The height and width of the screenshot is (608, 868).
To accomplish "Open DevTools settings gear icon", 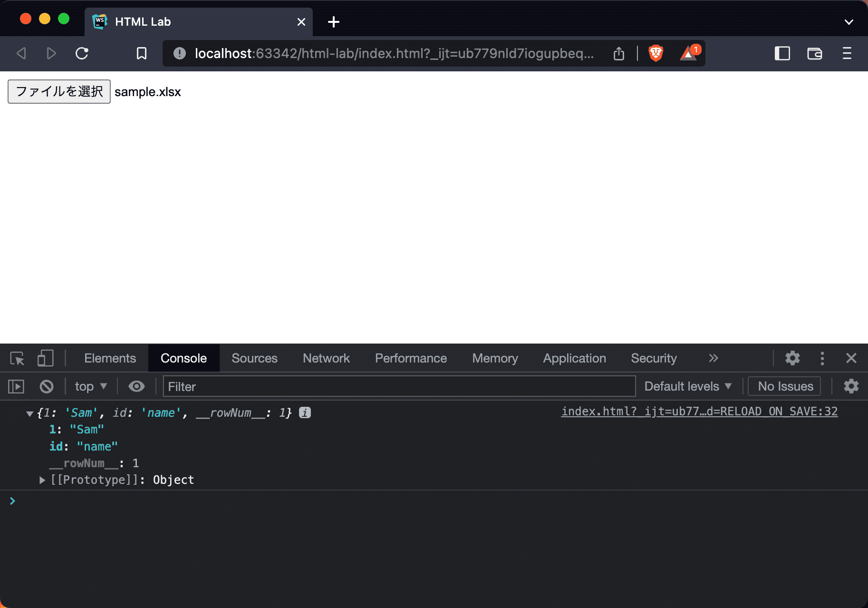I will (x=792, y=358).
